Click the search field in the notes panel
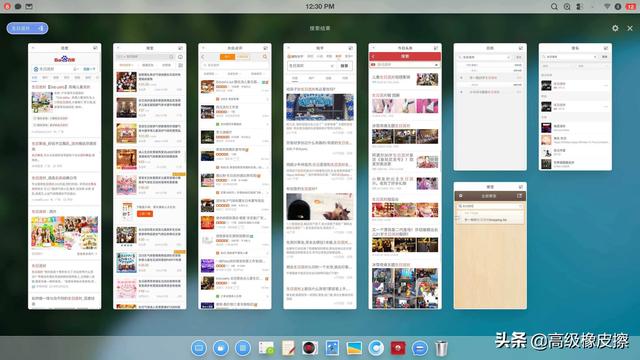Viewport: 640px width, 360px height. 490,206
